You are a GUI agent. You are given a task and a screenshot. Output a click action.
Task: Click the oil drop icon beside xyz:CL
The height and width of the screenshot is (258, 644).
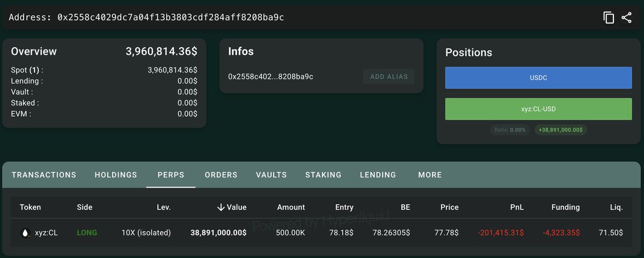pyautogui.click(x=25, y=233)
